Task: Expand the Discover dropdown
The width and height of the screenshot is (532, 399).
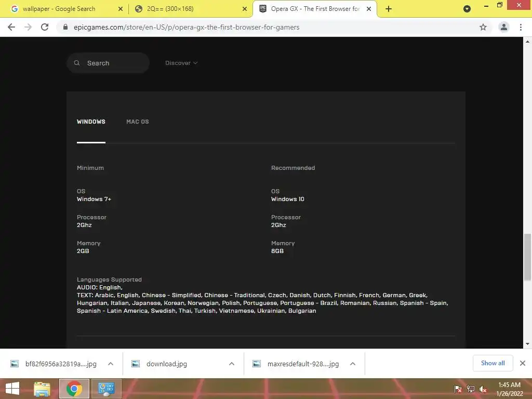Action: point(181,63)
